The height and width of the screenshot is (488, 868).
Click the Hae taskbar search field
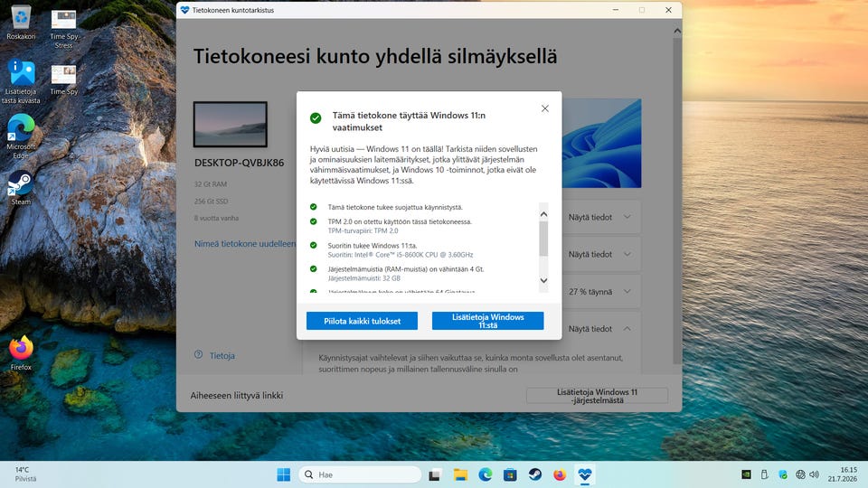(x=361, y=474)
